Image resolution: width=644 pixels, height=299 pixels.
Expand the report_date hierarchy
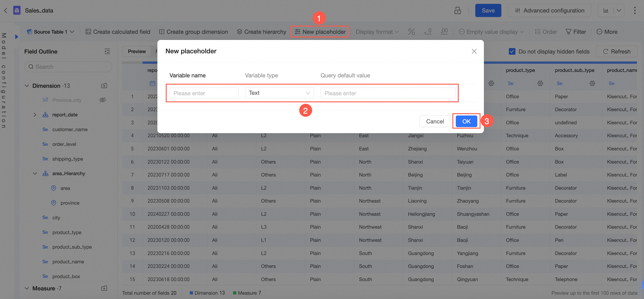[35, 115]
